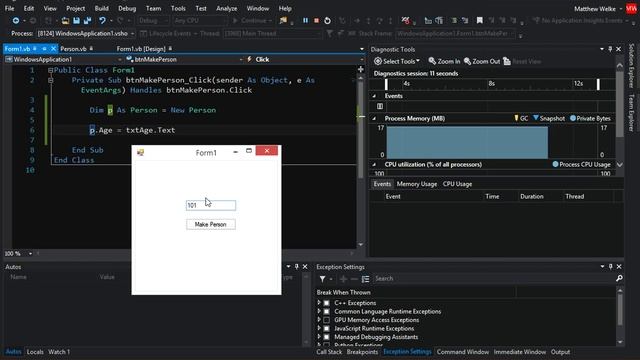Open the Debug menu
The width and height of the screenshot is (640, 360).
coord(127,9)
